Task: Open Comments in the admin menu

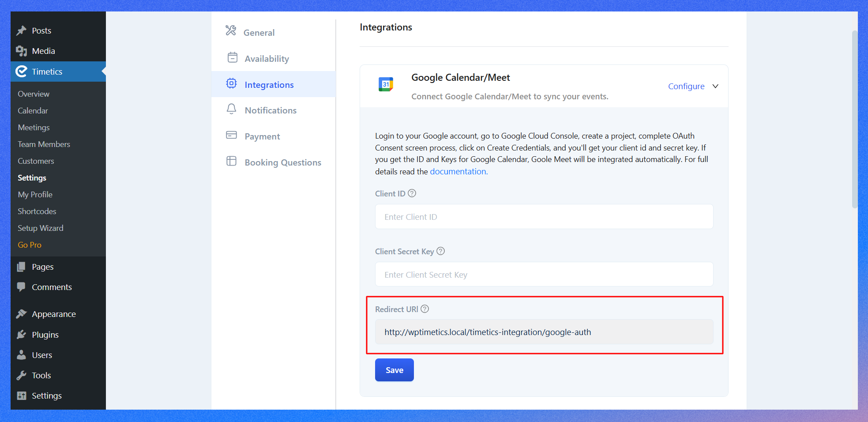Action: pos(58,287)
